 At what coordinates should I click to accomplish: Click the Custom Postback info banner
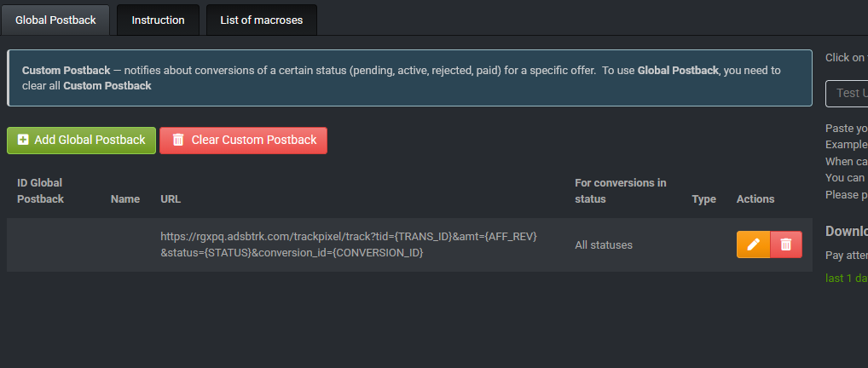(409, 78)
